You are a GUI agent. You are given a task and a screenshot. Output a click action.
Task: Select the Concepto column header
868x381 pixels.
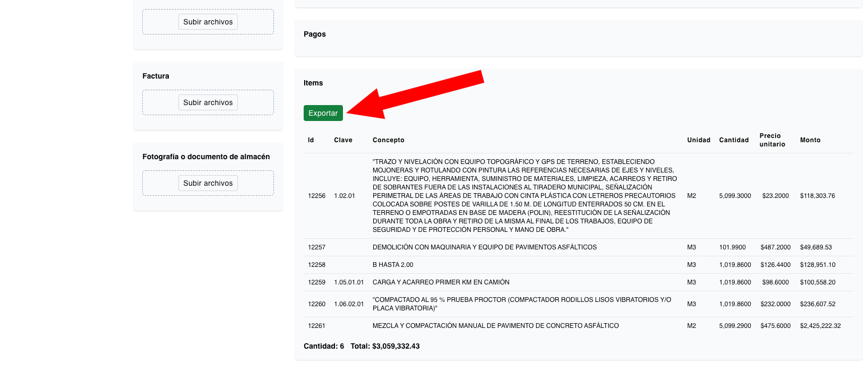pyautogui.click(x=388, y=140)
